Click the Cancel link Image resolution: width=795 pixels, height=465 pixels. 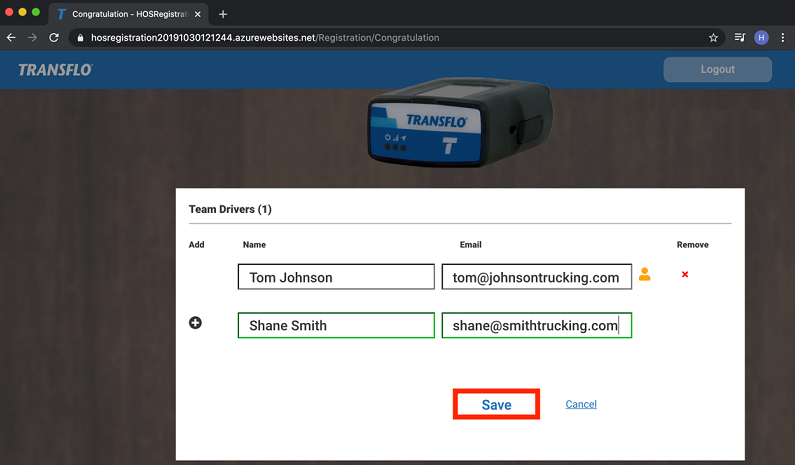(581, 404)
